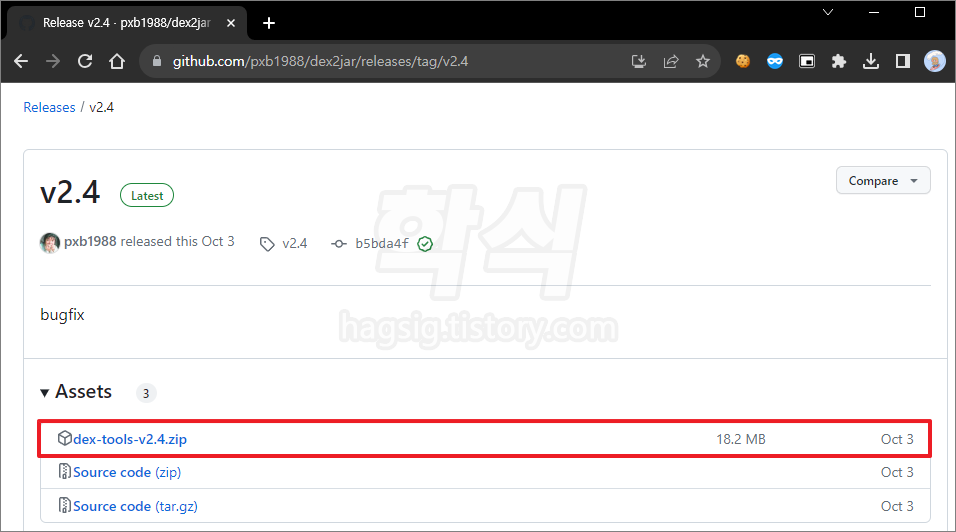Open the pxb1988 user profile link
This screenshot has height=532, width=956.
pyautogui.click(x=90, y=241)
